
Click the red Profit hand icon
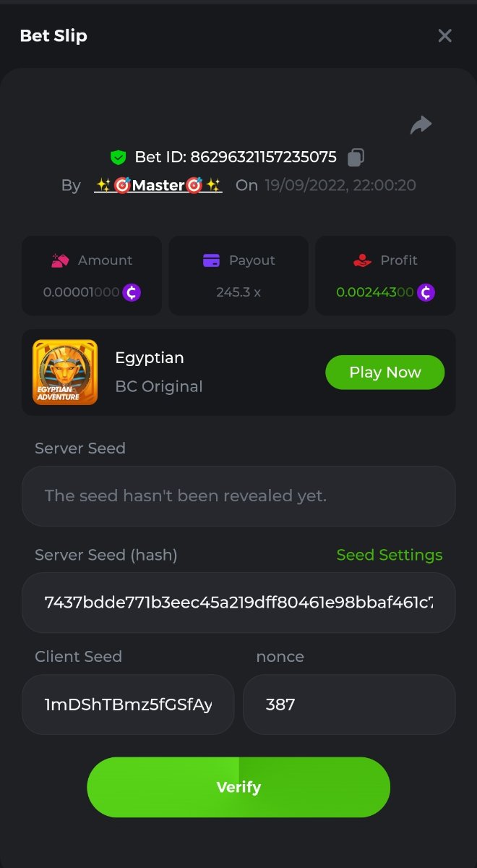[x=362, y=260]
